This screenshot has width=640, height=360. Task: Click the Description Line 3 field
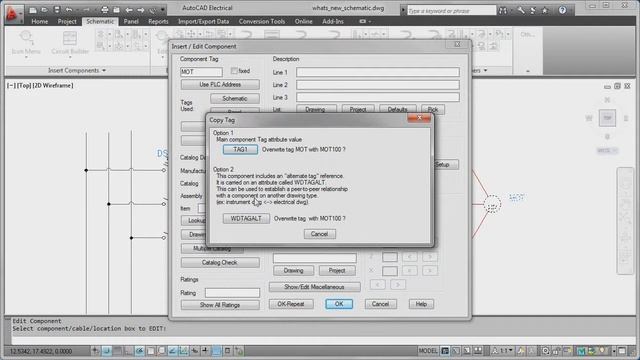pos(378,98)
